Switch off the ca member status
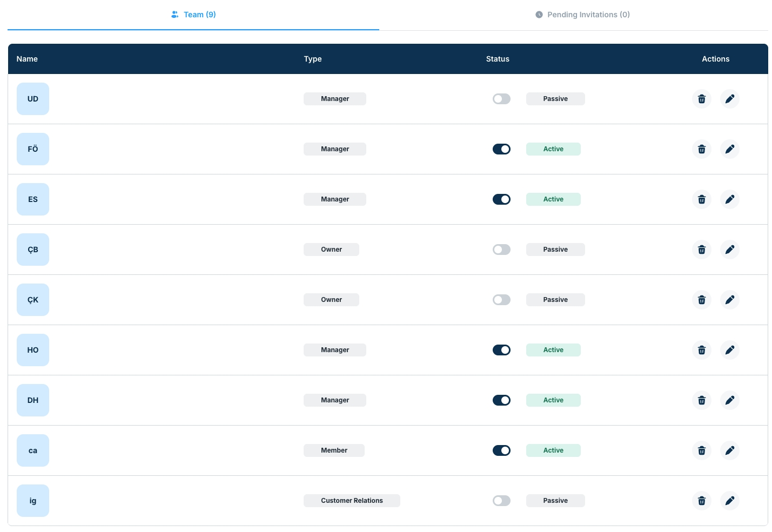The image size is (772, 532). (501, 450)
